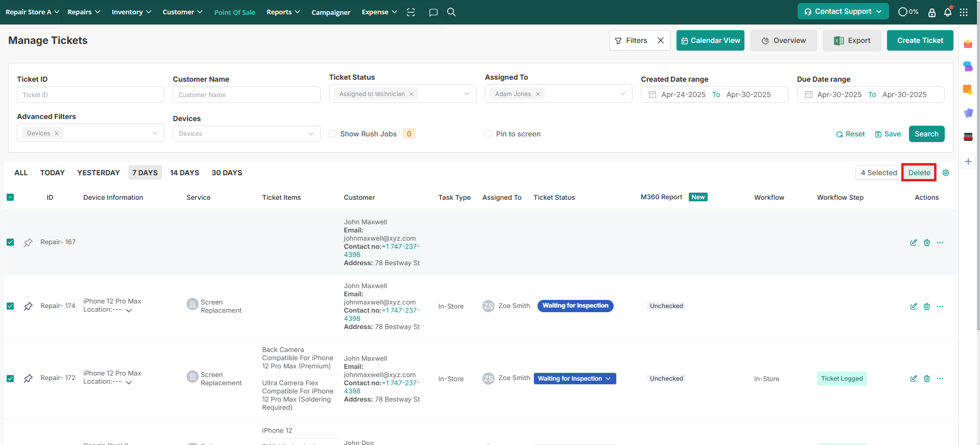Open table settings gear icon
This screenshot has width=980, height=445.
point(946,173)
